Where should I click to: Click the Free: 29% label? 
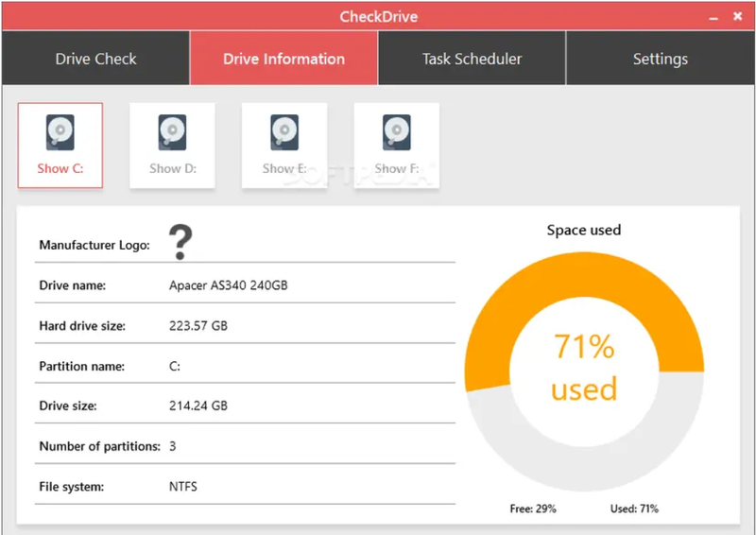click(533, 509)
